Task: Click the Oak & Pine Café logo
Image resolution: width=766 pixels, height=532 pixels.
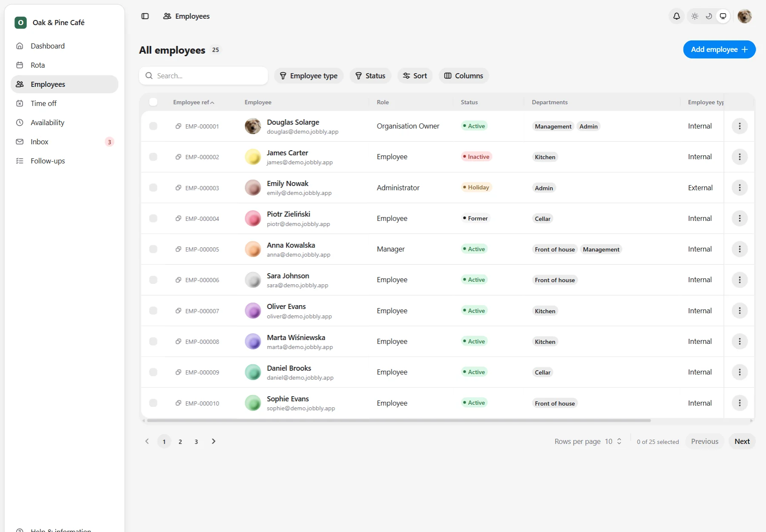Action: point(20,23)
